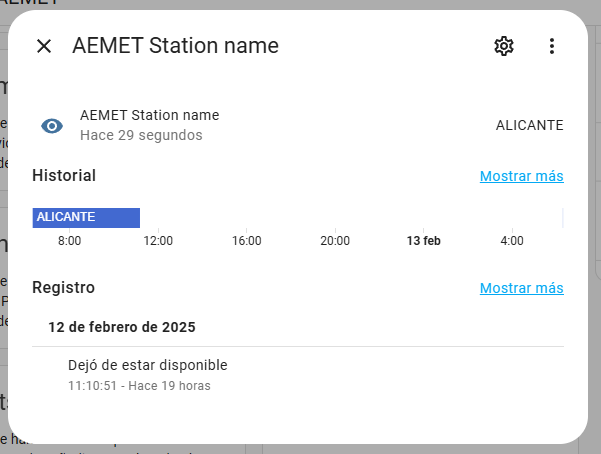The height and width of the screenshot is (454, 601).
Task: Show more history via Mostrar más link
Action: (522, 176)
